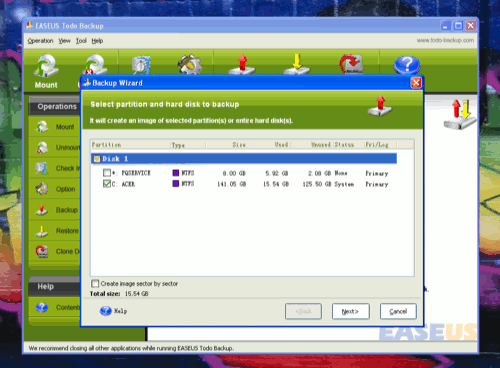Click the yellow-arrow Restore toolbar icon
Viewport: 500px width, 368px height.
pyautogui.click(x=297, y=64)
